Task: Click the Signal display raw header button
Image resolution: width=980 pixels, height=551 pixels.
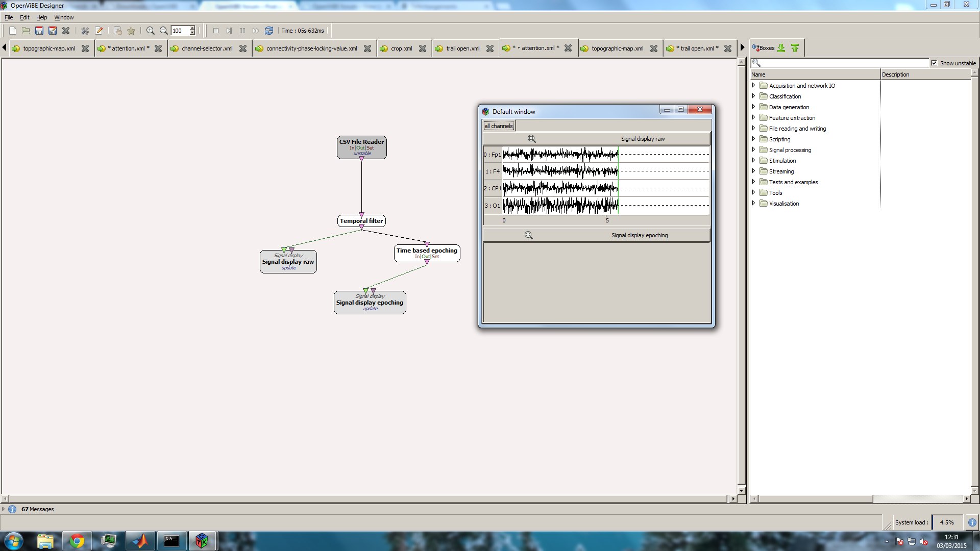Action: pyautogui.click(x=597, y=139)
